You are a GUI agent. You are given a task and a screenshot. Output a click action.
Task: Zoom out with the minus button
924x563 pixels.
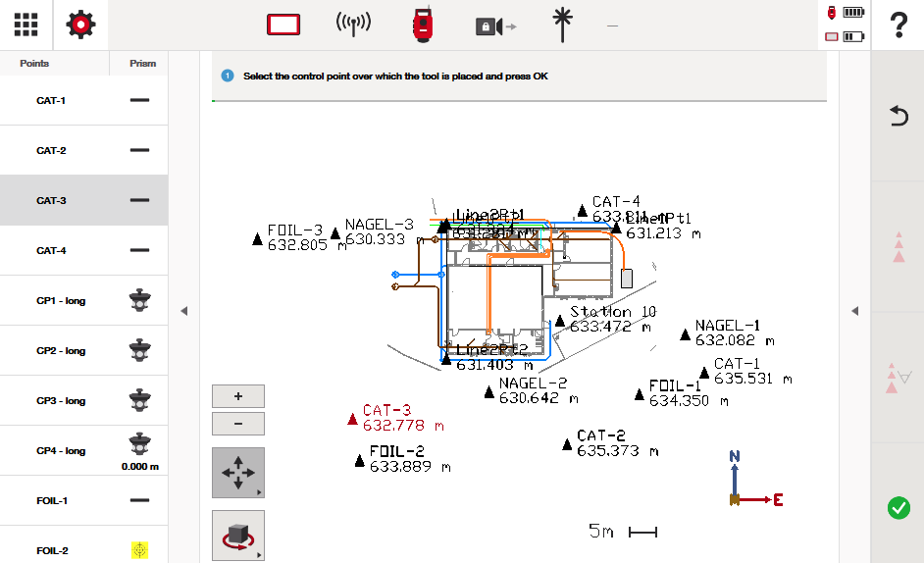coord(237,424)
